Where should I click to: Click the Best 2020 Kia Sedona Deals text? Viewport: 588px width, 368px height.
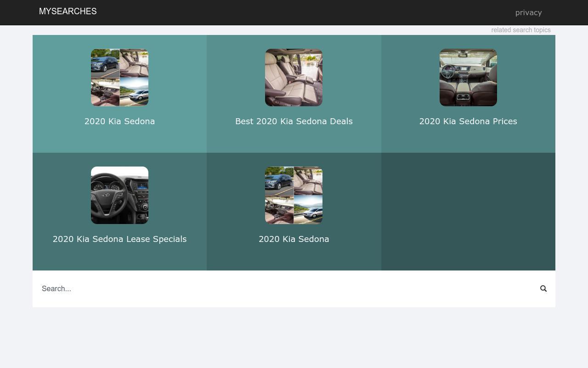[x=294, y=121]
